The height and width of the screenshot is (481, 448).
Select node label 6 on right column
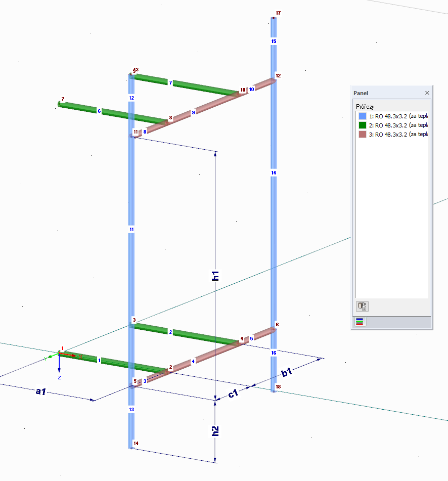(x=277, y=324)
